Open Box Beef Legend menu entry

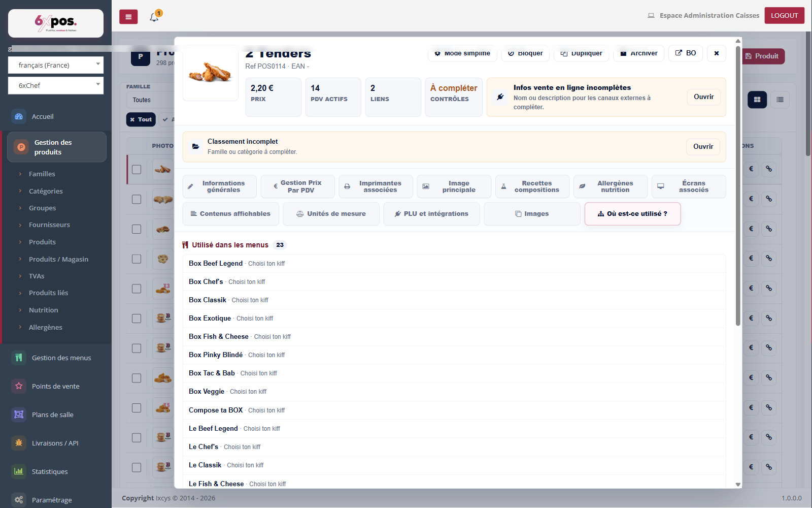point(454,263)
